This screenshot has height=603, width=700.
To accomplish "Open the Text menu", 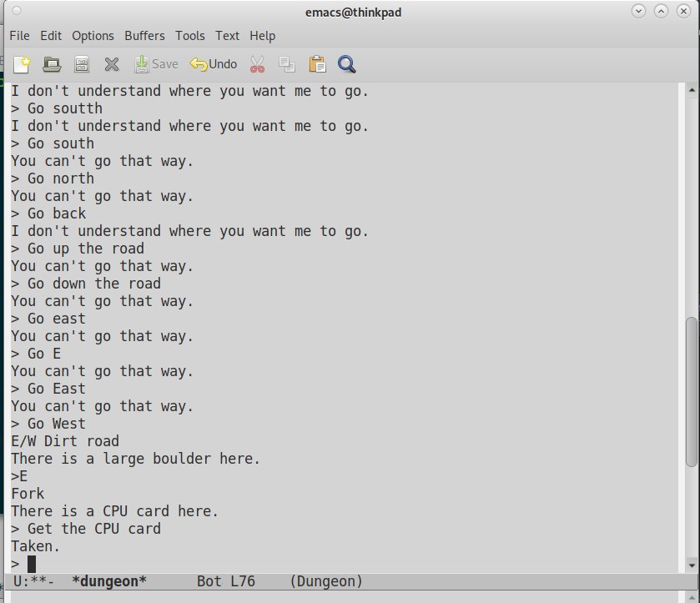I will pyautogui.click(x=227, y=36).
